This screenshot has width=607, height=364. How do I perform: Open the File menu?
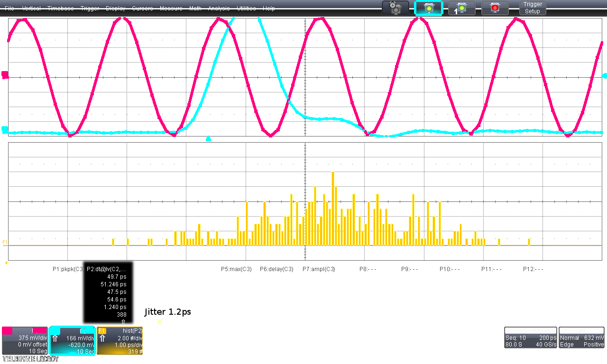click(x=9, y=9)
